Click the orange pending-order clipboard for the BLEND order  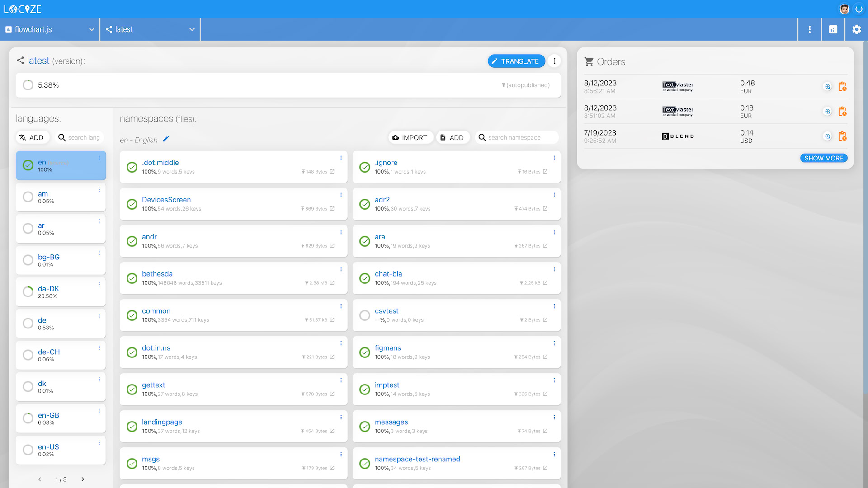tap(843, 136)
